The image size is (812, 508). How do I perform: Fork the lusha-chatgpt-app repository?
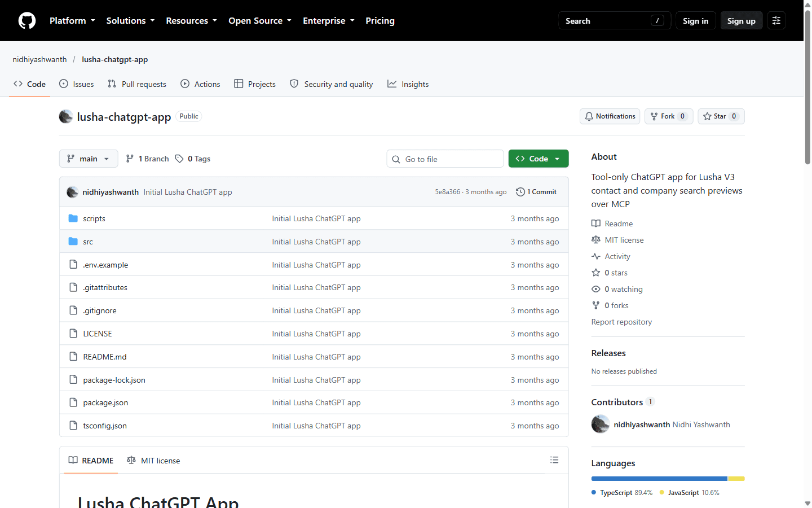click(x=669, y=116)
